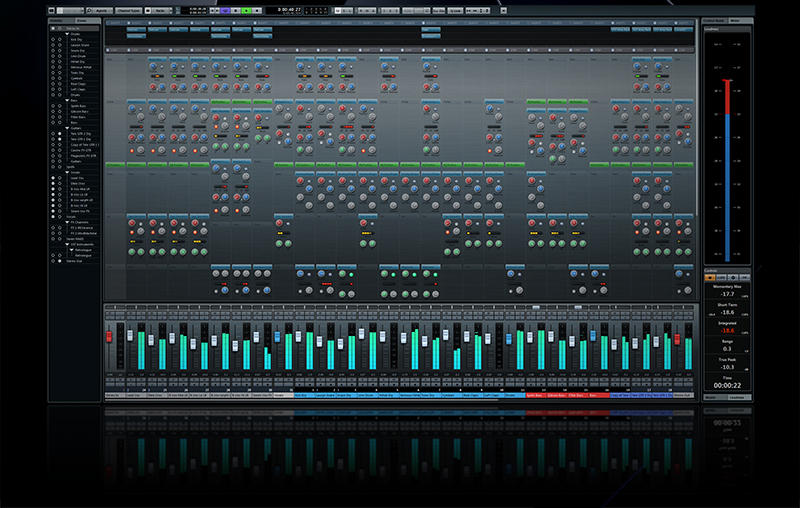Click the main time display 0:00:40:27

tap(289, 10)
